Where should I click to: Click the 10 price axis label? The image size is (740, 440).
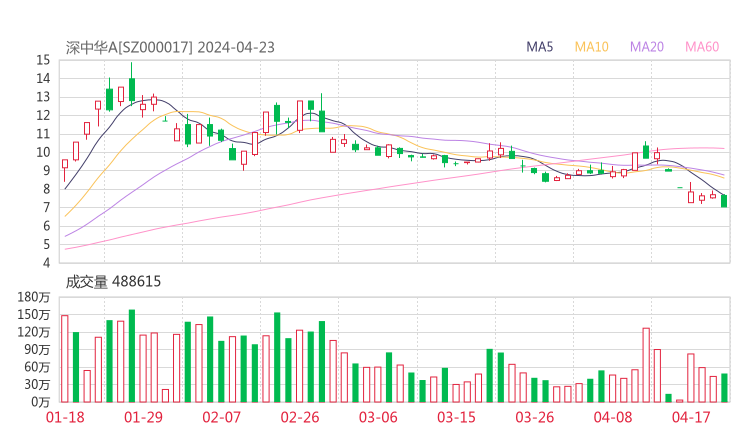[43, 152]
